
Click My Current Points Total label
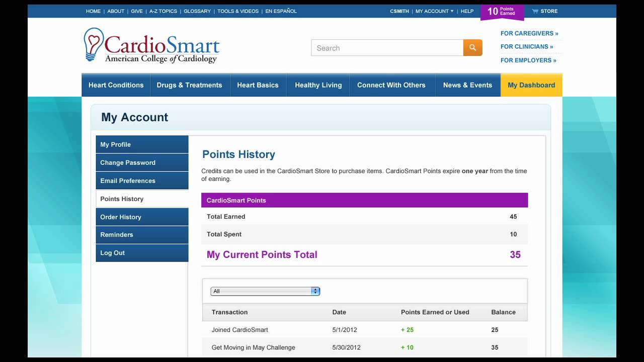tap(262, 254)
